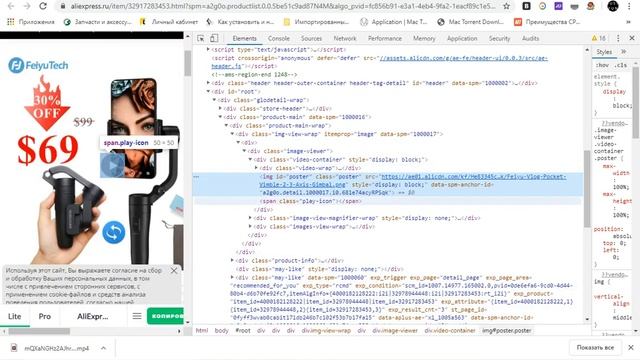The width and height of the screenshot is (640, 360).
Task: Open the Mac Torrent Downl... bookmark
Action: (x=470, y=22)
